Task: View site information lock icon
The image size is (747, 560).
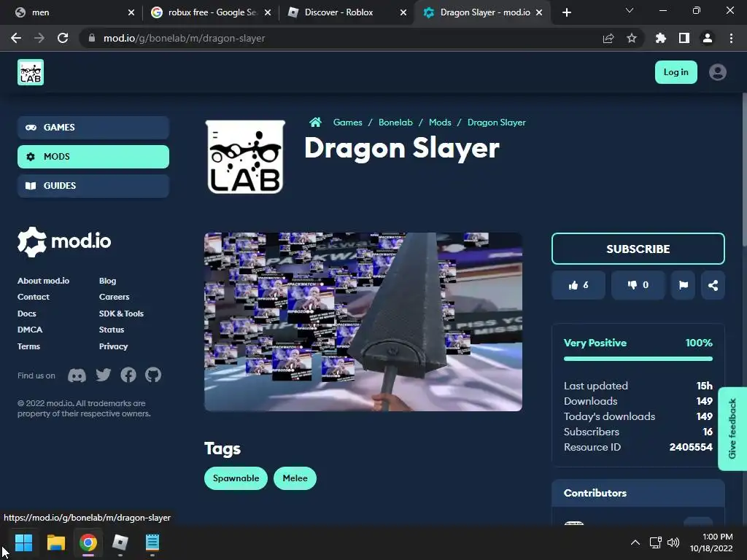Action: click(x=91, y=38)
